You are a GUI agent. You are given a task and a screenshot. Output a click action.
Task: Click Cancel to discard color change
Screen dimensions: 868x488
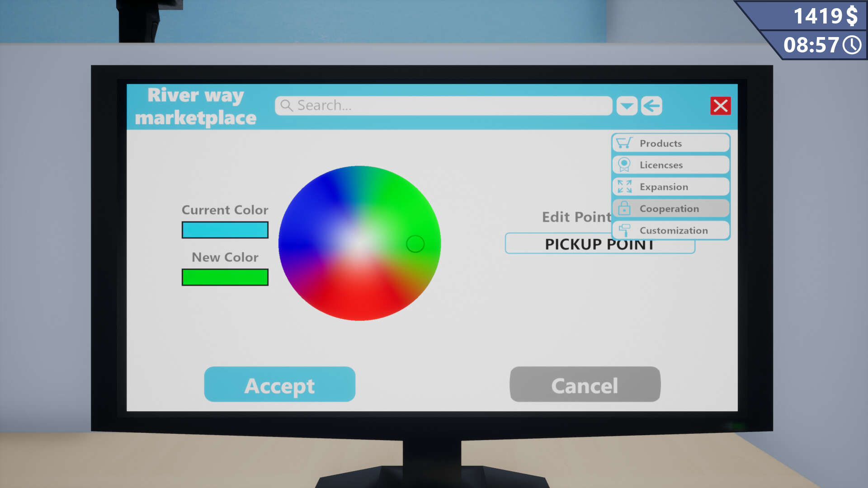point(585,385)
